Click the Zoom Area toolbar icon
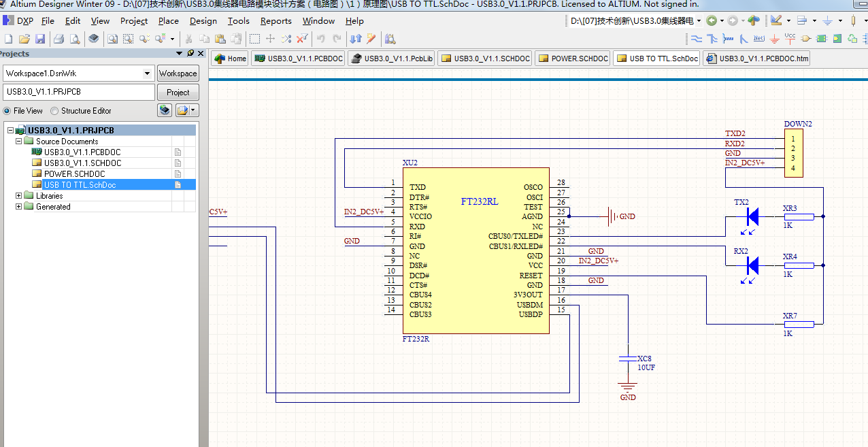The height and width of the screenshot is (447, 868). [x=127, y=39]
